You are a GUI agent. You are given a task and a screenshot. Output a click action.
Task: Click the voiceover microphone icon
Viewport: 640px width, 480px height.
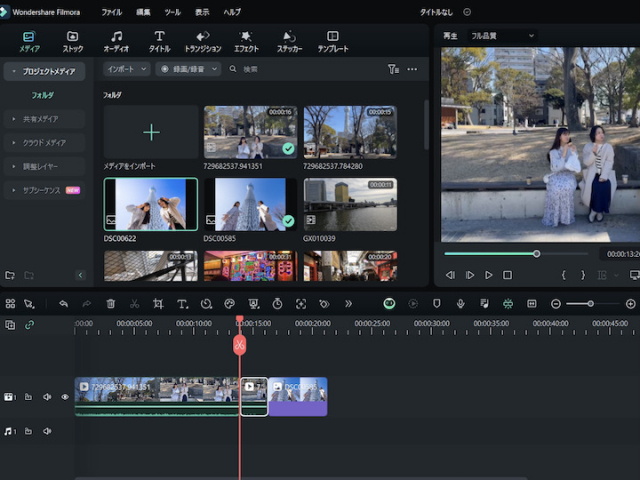[460, 303]
